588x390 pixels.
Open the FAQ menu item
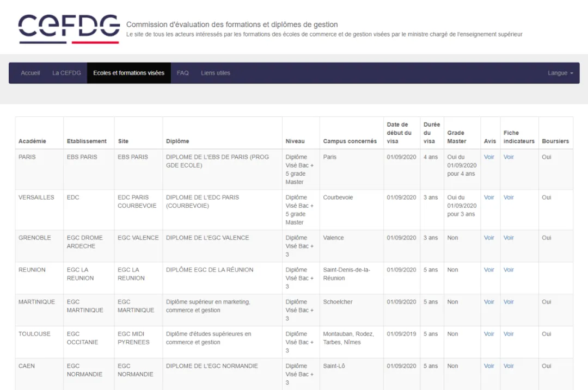coord(182,73)
